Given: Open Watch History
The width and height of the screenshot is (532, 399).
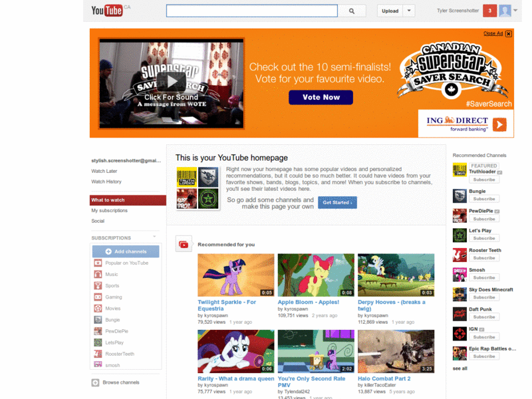Looking at the screenshot, I should (x=106, y=182).
